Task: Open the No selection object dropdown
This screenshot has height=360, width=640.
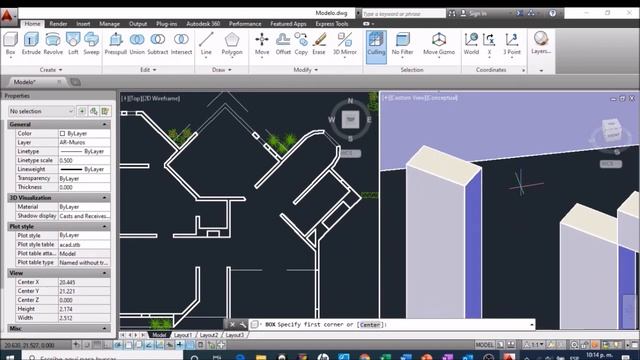Action: coord(41,111)
